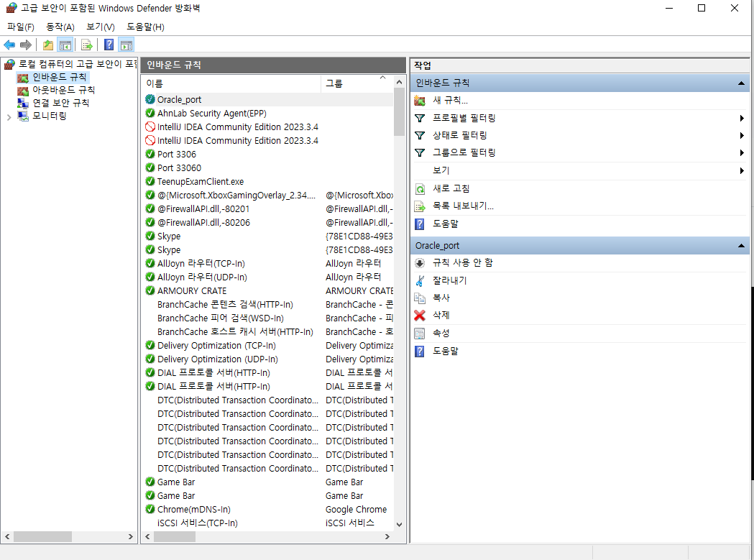Click rule list vertical scrollbar up arrow
The width and height of the screenshot is (754, 560).
click(399, 82)
